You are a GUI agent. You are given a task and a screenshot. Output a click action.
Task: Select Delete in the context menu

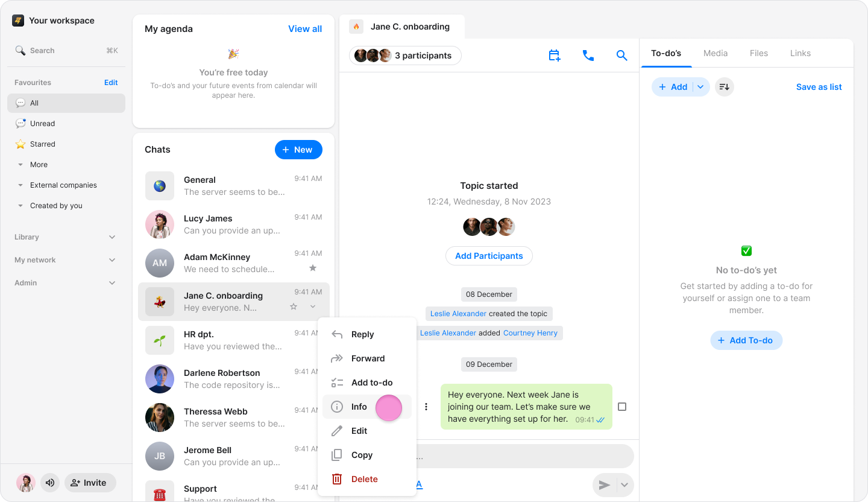(367, 479)
